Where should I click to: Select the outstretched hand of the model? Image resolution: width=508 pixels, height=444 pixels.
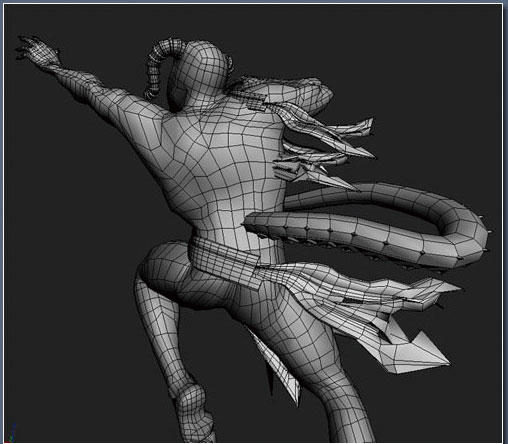[37, 51]
